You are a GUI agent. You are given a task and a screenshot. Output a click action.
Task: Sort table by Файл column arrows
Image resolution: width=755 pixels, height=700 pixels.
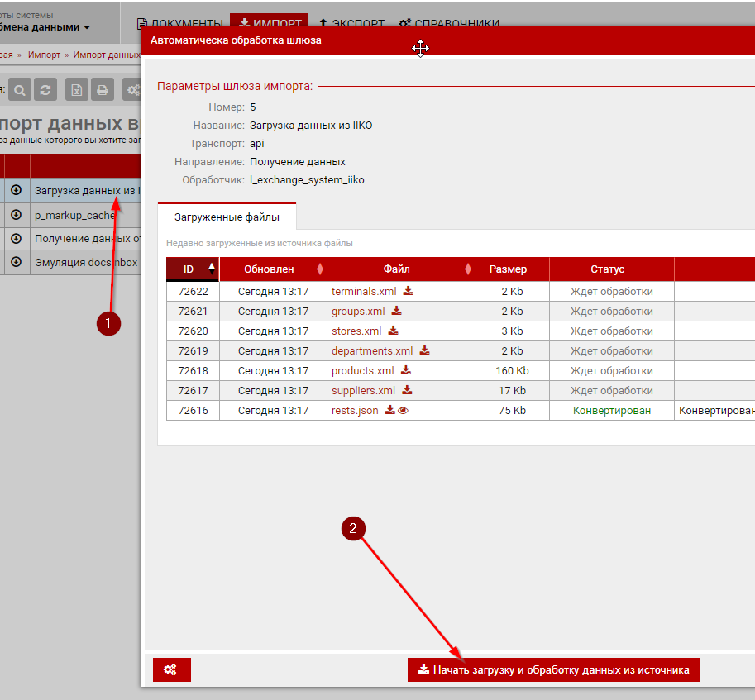(469, 269)
